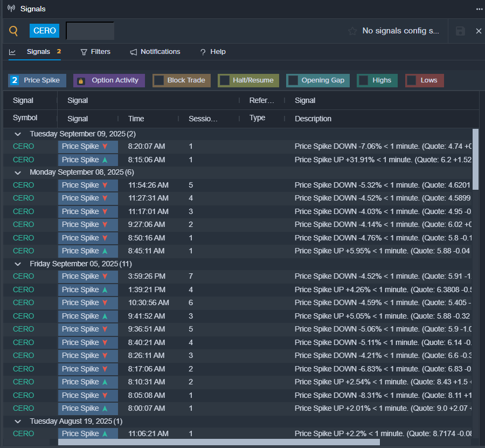The height and width of the screenshot is (448, 485).
Task: Click the CERO link in the 11:54:26 AM row
Action: click(24, 185)
